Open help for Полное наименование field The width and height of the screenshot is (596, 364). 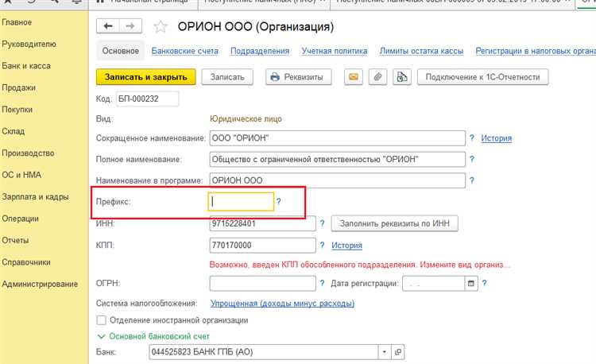472,159
